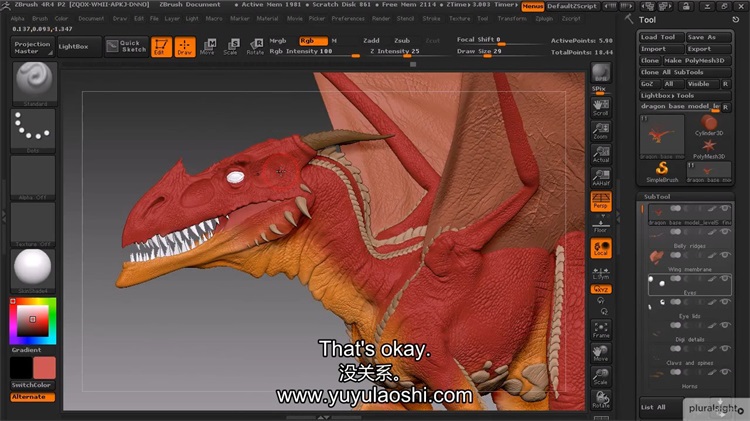This screenshot has height=421, width=750.
Task: Click Actual size icon
Action: [x=601, y=155]
